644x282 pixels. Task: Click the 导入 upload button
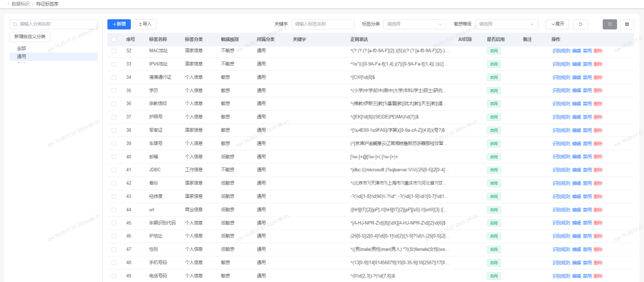pos(144,24)
